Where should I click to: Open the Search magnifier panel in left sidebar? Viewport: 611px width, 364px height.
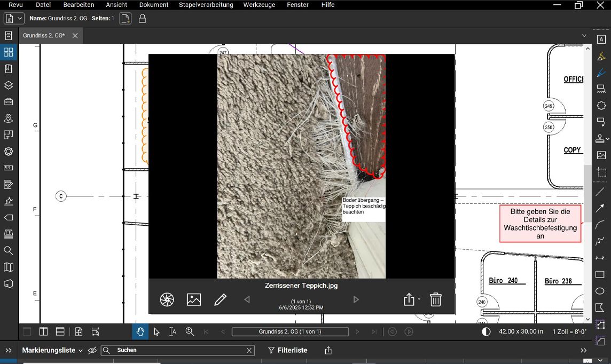coord(9,250)
